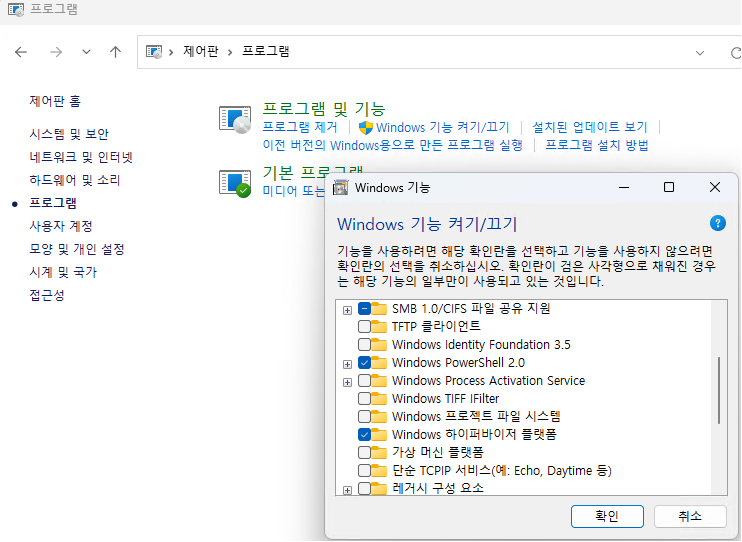The height and width of the screenshot is (542, 742).
Task: Click 설치된 업데이트 보기 link
Action: (x=590, y=127)
